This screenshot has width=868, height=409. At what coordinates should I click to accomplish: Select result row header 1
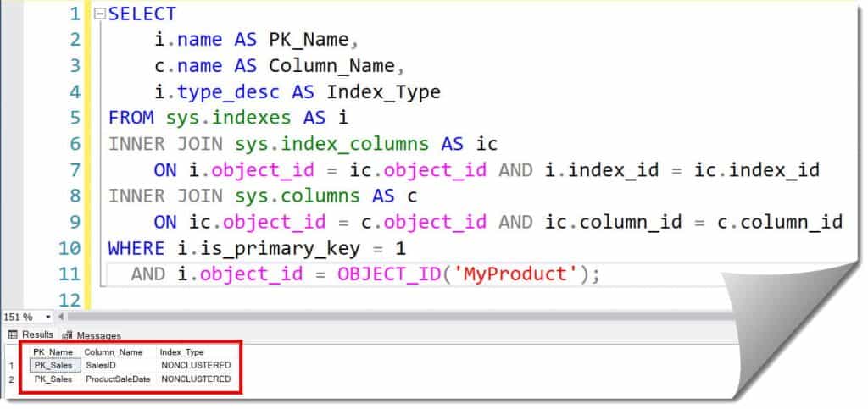click(x=12, y=365)
